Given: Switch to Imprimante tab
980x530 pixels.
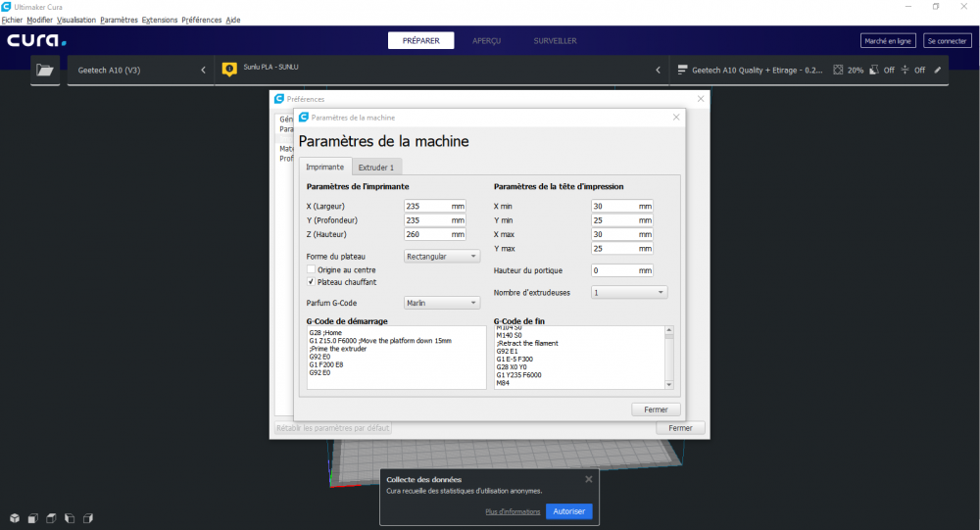Looking at the screenshot, I should pyautogui.click(x=325, y=167).
